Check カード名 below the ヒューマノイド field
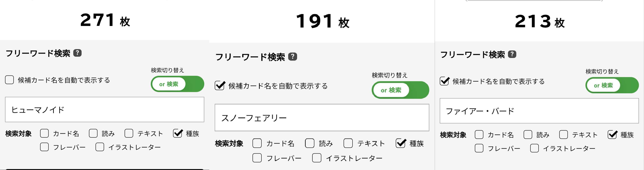 45,133
